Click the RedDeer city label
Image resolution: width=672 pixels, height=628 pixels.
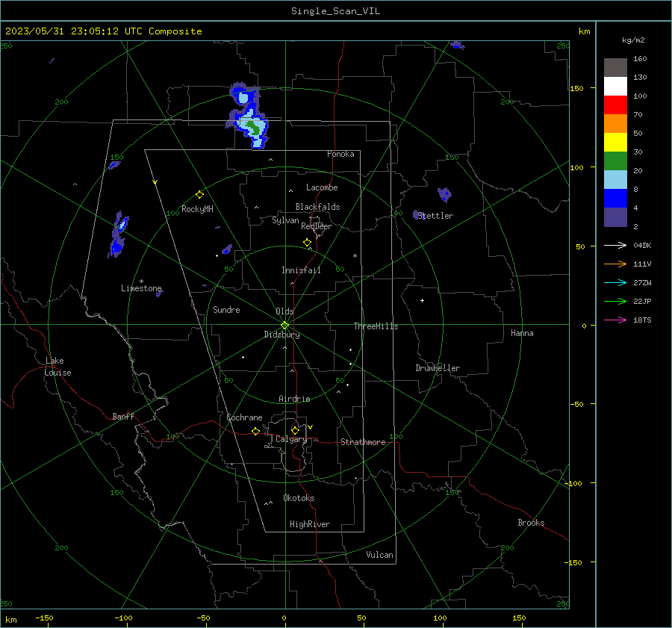[317, 226]
